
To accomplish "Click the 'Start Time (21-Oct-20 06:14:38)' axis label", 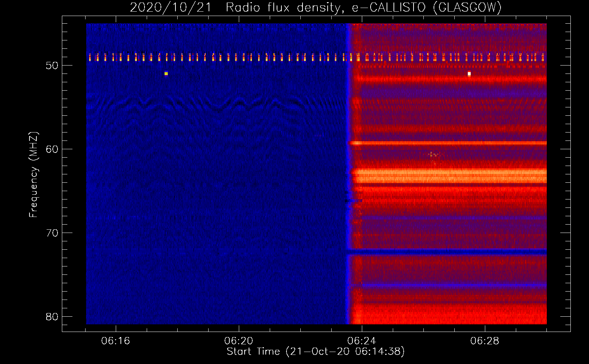I will point(316,352).
